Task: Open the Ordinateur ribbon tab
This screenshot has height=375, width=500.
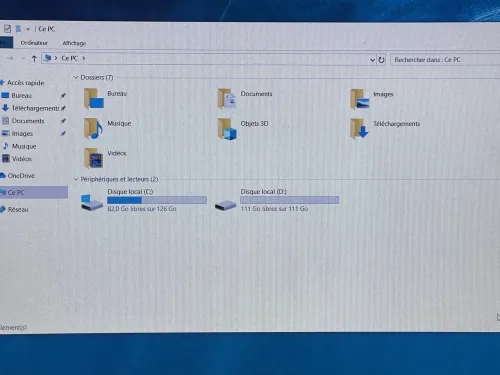Action: click(x=34, y=43)
